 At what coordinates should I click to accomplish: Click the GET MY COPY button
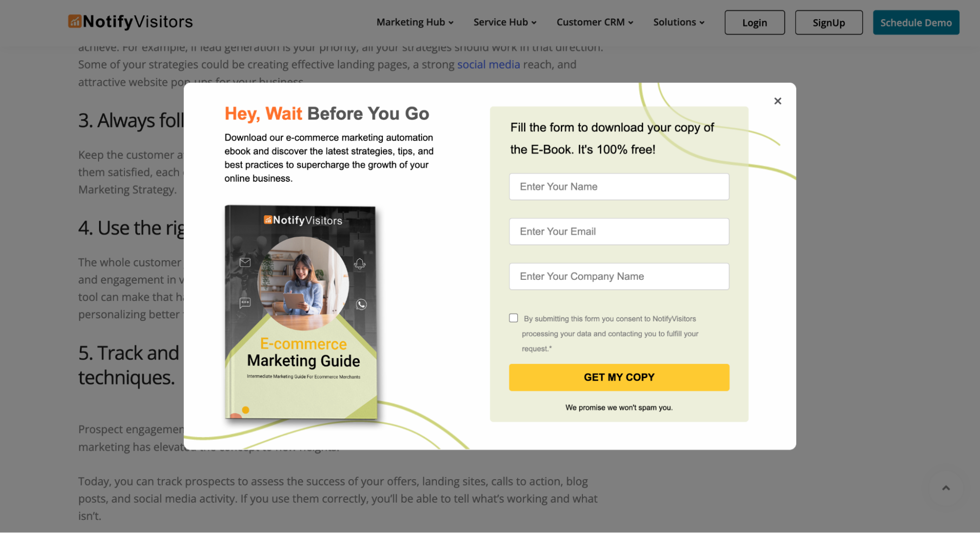tap(619, 377)
